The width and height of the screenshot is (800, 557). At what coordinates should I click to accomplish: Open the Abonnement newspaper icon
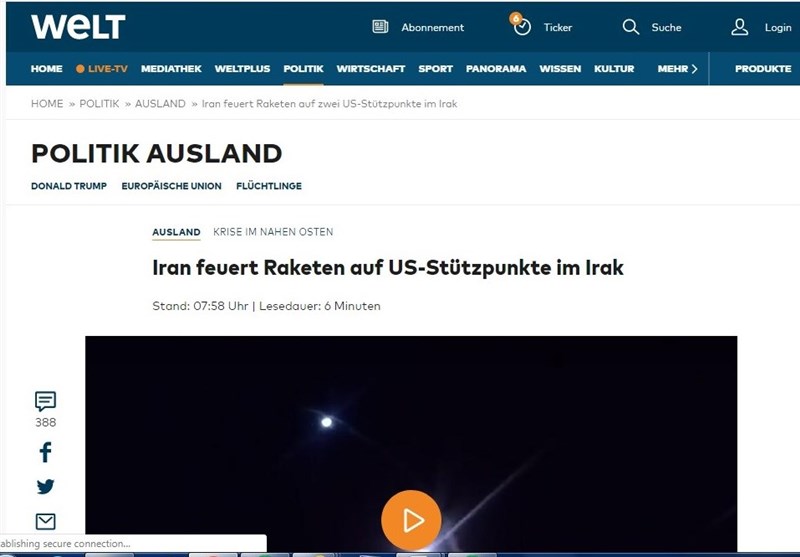380,27
